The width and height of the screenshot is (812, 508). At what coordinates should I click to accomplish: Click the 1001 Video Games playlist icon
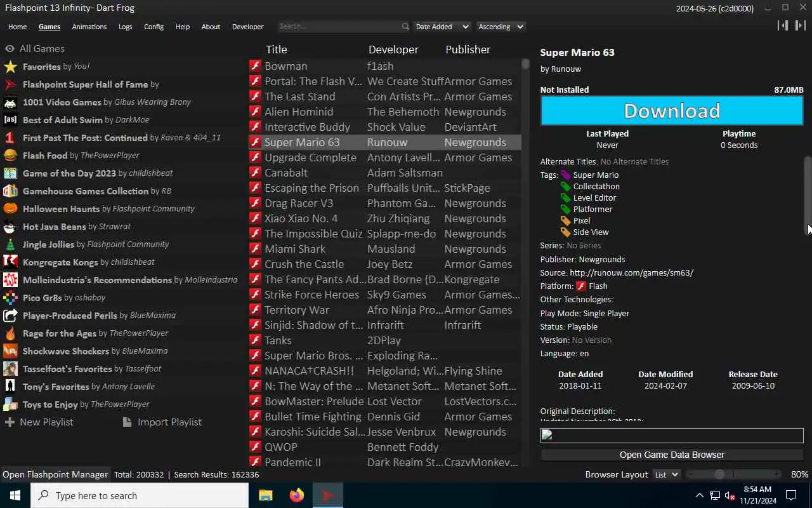tap(10, 102)
